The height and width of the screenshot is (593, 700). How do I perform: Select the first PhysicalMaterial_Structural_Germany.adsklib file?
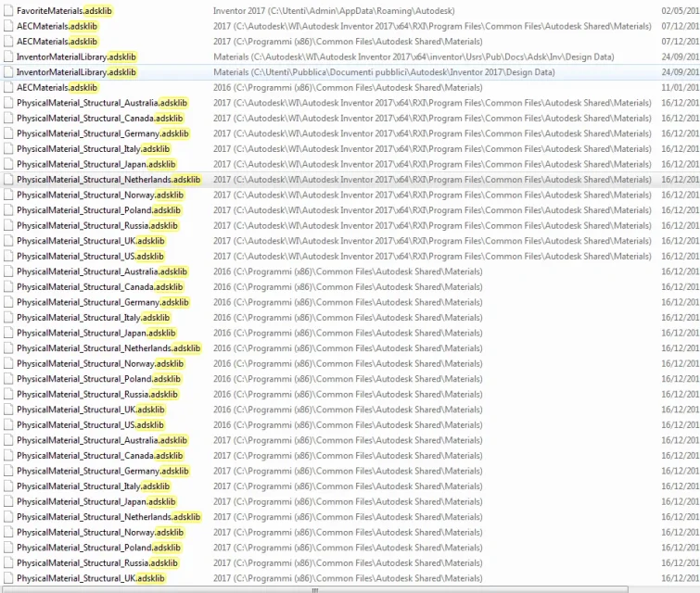coord(103,133)
